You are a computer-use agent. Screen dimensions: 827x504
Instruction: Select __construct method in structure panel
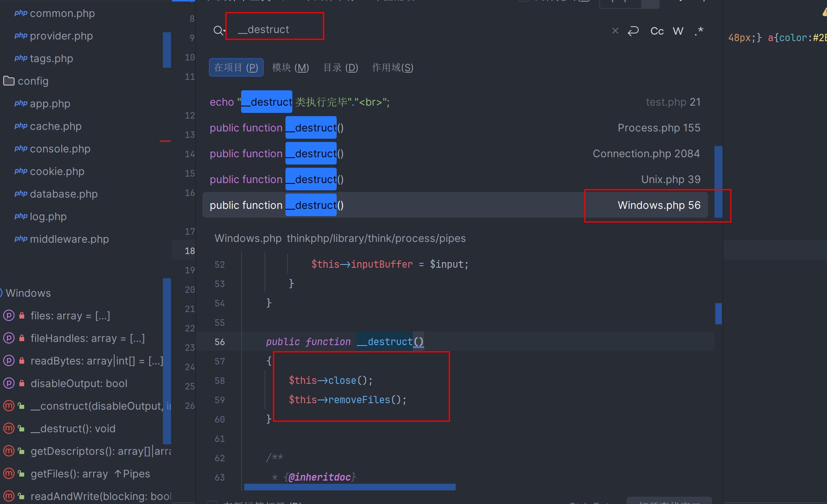click(x=101, y=406)
